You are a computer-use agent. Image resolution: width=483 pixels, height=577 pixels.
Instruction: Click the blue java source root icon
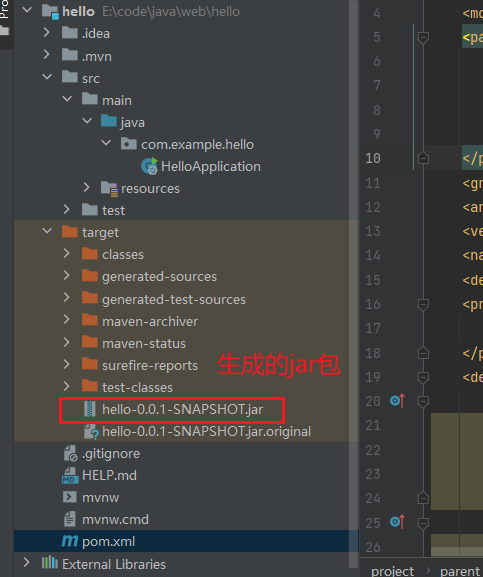click(x=109, y=121)
